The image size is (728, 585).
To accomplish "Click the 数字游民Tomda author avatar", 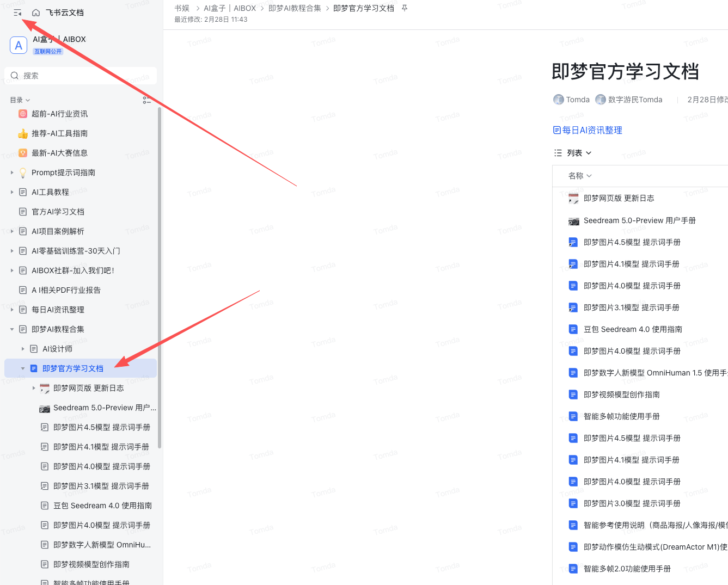I will [x=601, y=100].
